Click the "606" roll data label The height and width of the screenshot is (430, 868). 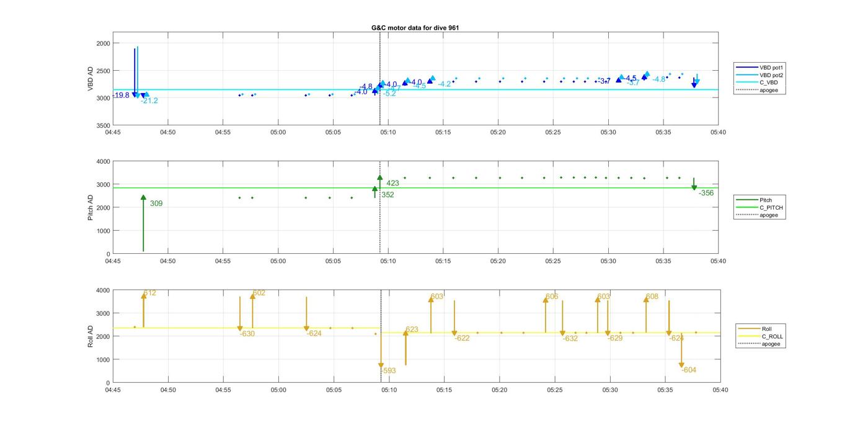coord(552,297)
